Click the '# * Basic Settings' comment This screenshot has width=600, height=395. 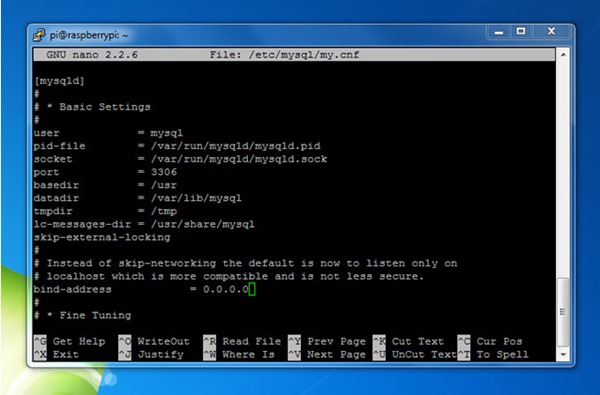pos(92,107)
